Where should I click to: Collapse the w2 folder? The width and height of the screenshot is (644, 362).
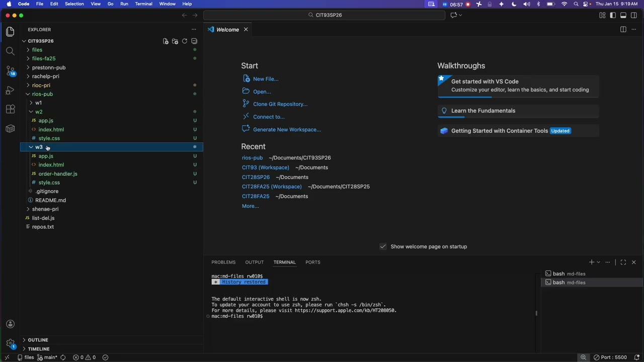[x=111, y=112]
